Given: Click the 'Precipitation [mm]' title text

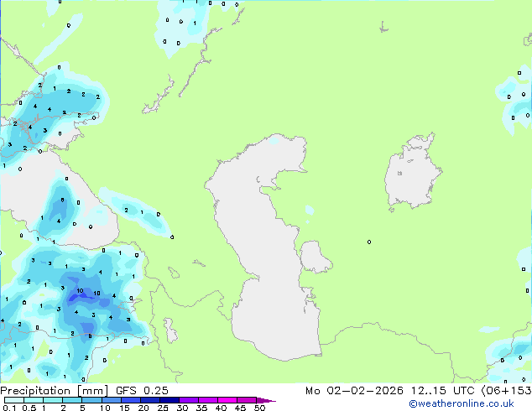Looking at the screenshot, I should pyautogui.click(x=54, y=391).
